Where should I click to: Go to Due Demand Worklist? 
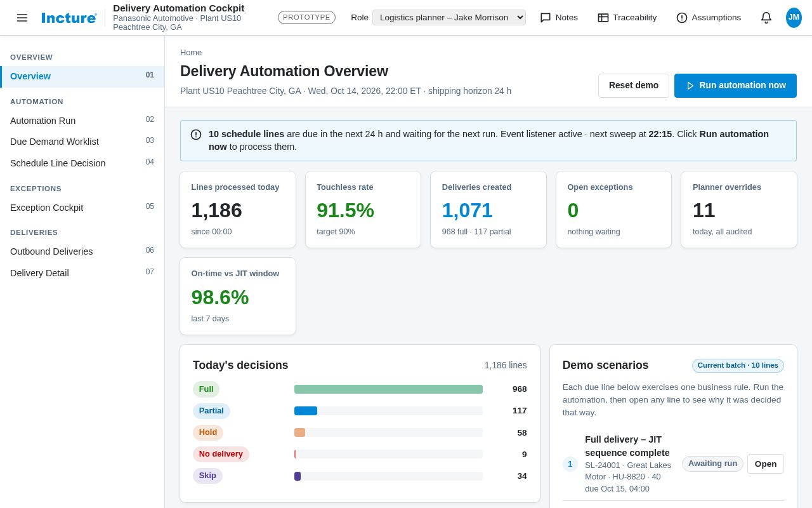82,142
